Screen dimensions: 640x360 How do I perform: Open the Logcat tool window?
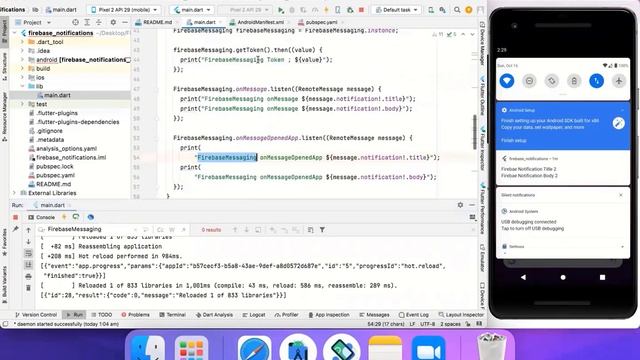[x=254, y=315]
